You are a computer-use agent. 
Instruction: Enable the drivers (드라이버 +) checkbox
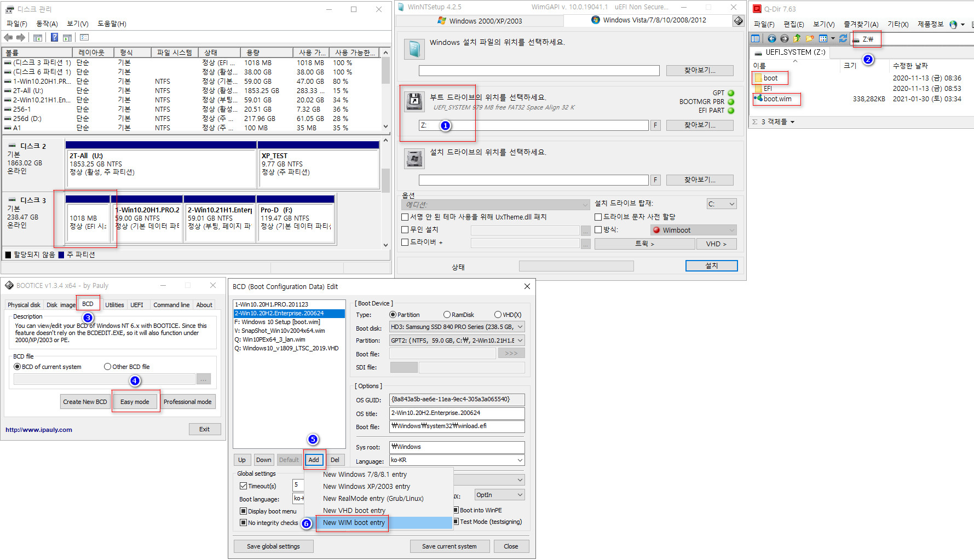(x=405, y=243)
